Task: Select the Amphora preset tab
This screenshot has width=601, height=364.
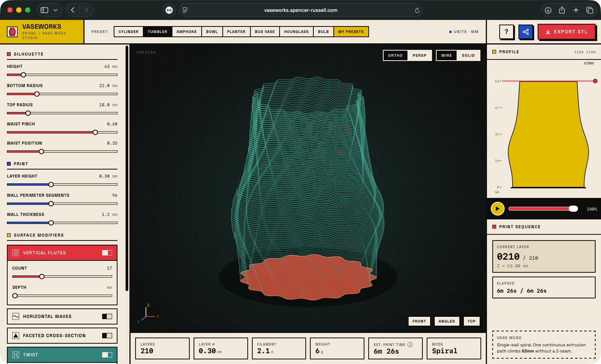Action: [187, 32]
